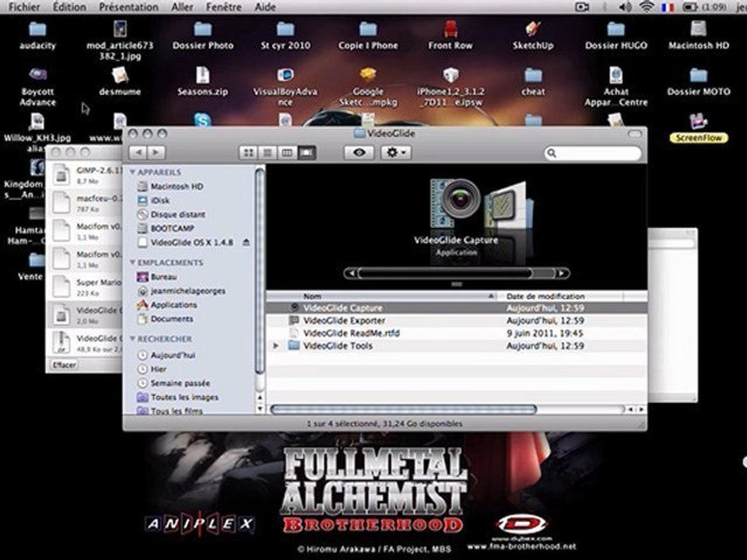
Task: Select iDisk in Finder sidebar
Action: tap(153, 201)
